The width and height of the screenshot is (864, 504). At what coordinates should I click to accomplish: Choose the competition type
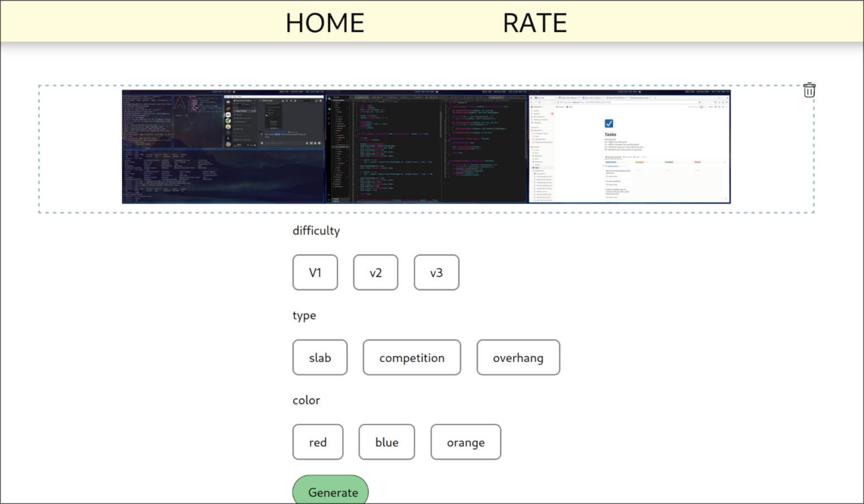pos(412,357)
